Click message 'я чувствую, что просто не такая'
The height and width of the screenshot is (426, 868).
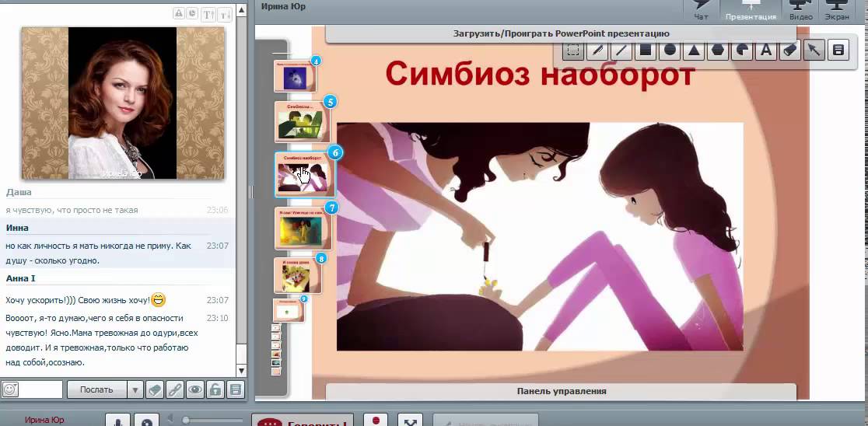[x=72, y=210]
